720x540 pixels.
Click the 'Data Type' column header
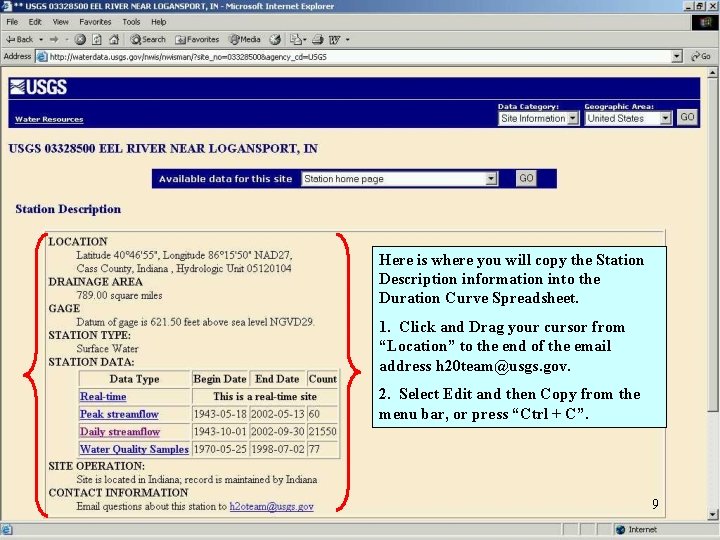[x=135, y=379]
